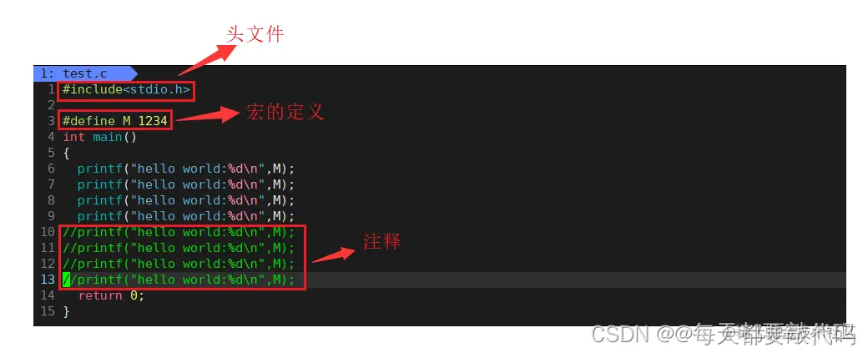Click the red 头文件 annotation label
This screenshot has width=868, height=353.
255,34
